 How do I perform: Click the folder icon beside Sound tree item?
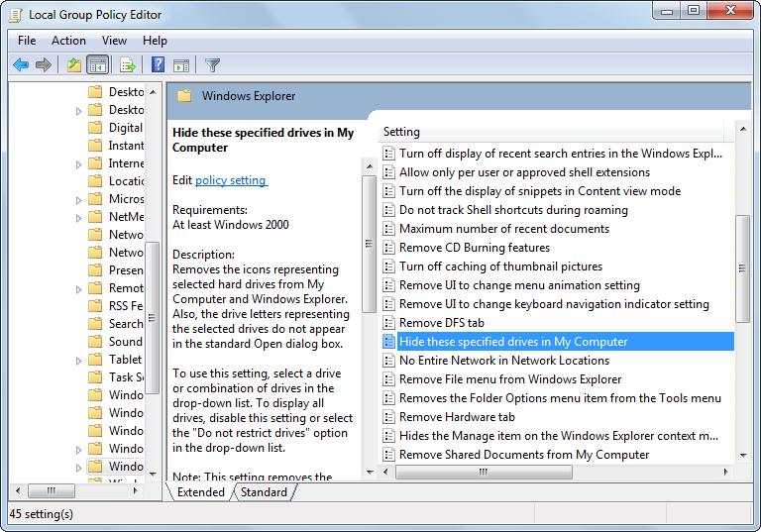tap(95, 342)
